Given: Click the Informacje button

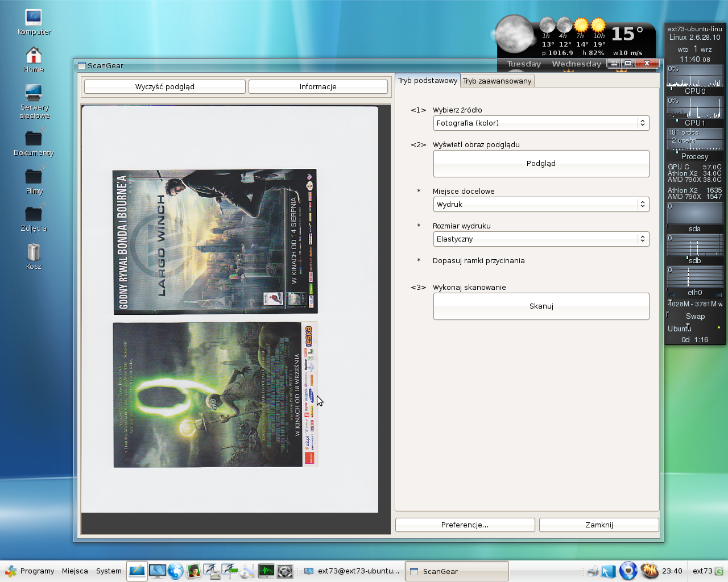Looking at the screenshot, I should (318, 86).
